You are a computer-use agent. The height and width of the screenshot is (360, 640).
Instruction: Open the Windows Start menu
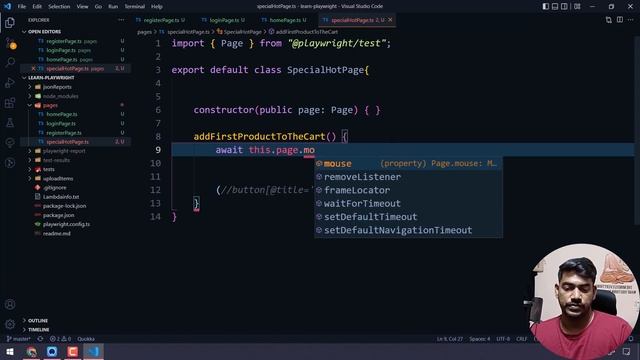[x=10, y=351]
